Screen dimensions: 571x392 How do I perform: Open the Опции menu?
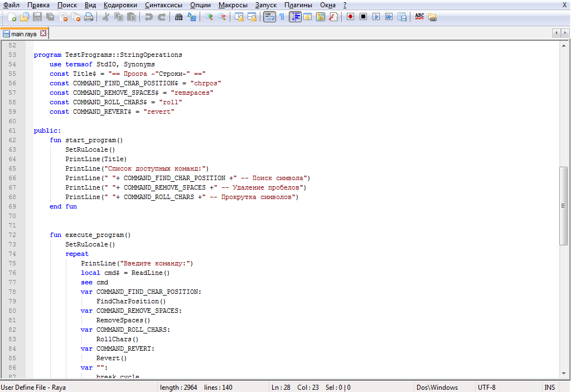(x=200, y=5)
